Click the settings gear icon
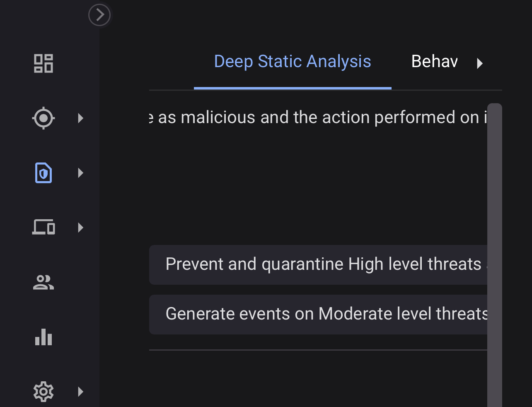The width and height of the screenshot is (532, 407). pyautogui.click(x=44, y=392)
